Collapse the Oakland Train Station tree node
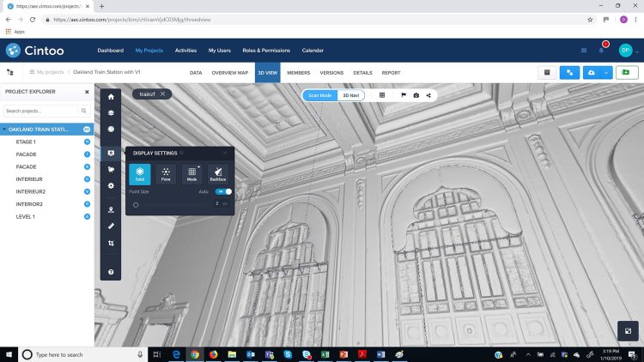Image resolution: width=644 pixels, height=362 pixels. 4,130
